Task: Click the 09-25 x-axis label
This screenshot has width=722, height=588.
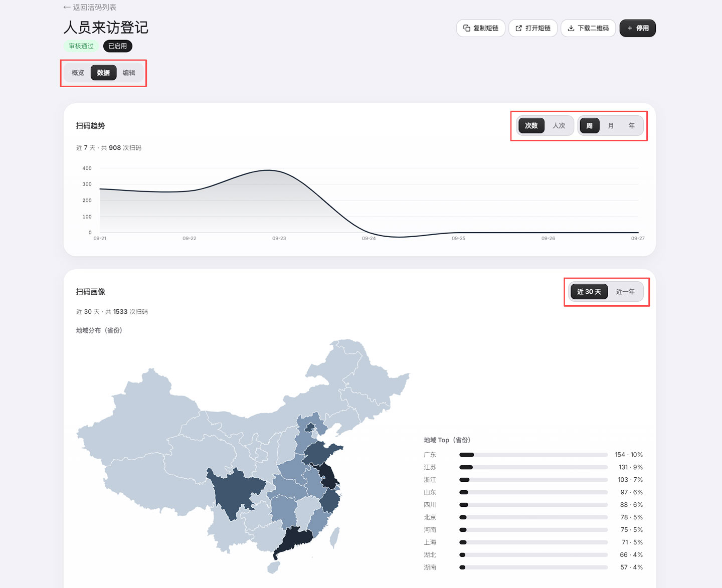Action: click(x=458, y=239)
